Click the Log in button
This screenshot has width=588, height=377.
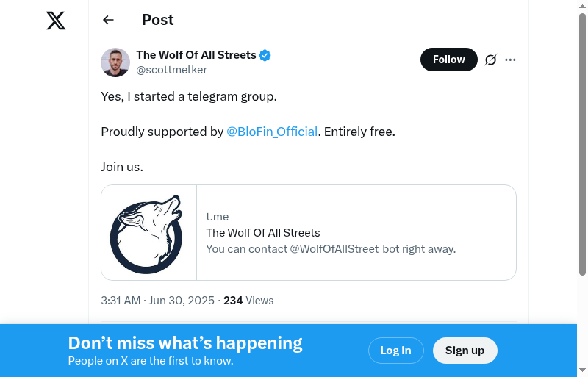coord(395,351)
